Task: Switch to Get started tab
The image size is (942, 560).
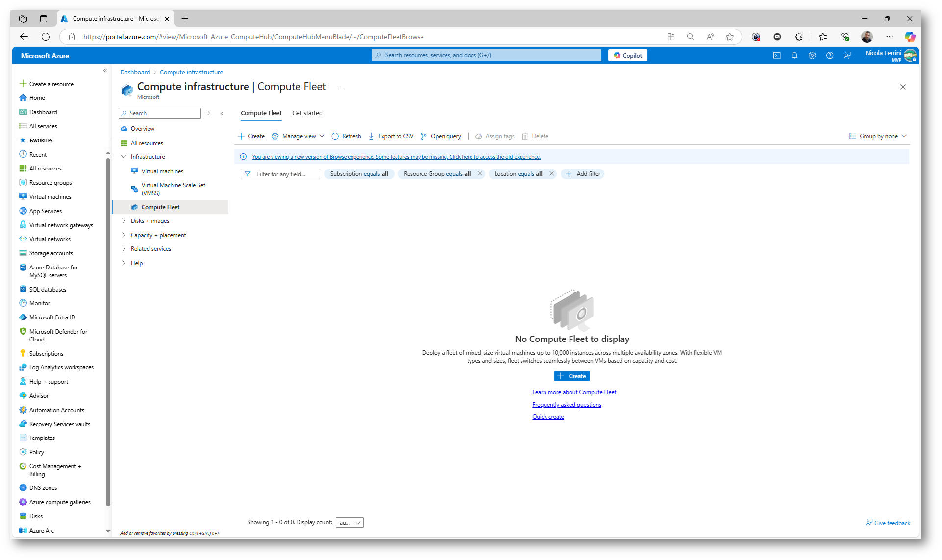Action: (x=307, y=113)
